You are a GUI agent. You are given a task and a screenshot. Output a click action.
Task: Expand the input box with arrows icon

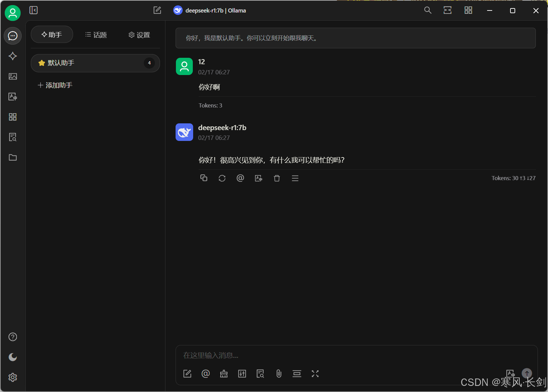tap(315, 373)
